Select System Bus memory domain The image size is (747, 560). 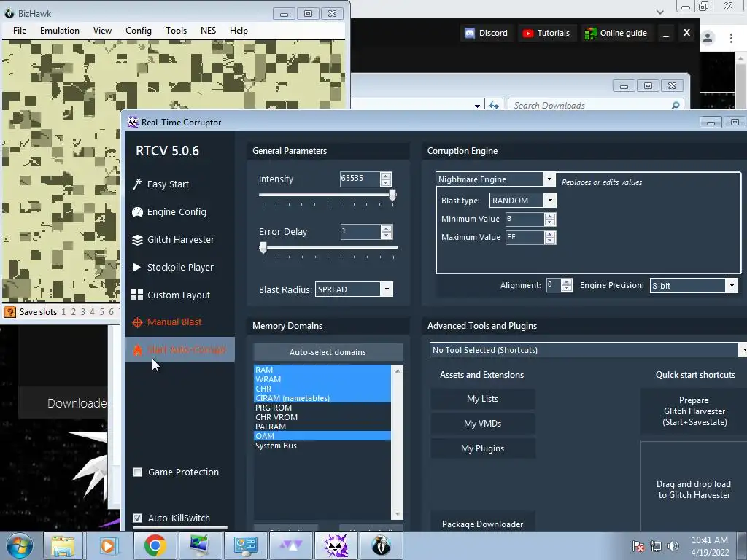[322, 446]
